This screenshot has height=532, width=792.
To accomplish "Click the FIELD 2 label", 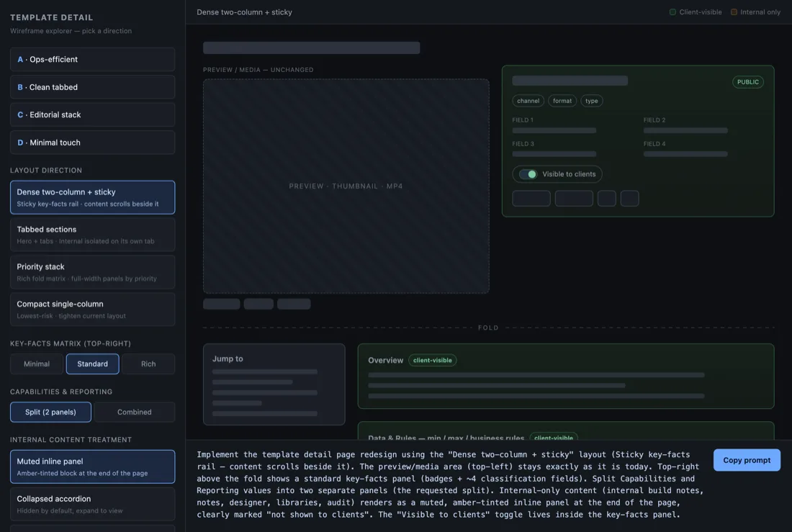I will click(654, 120).
